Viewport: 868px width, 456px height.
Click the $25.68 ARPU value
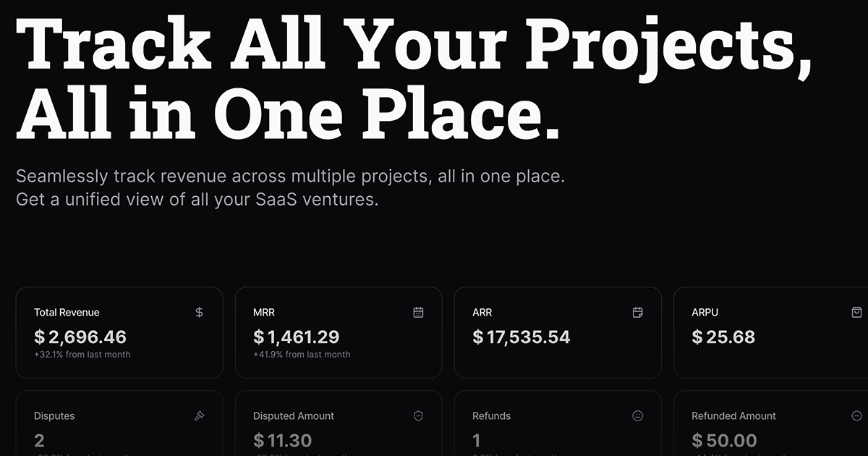click(x=723, y=337)
